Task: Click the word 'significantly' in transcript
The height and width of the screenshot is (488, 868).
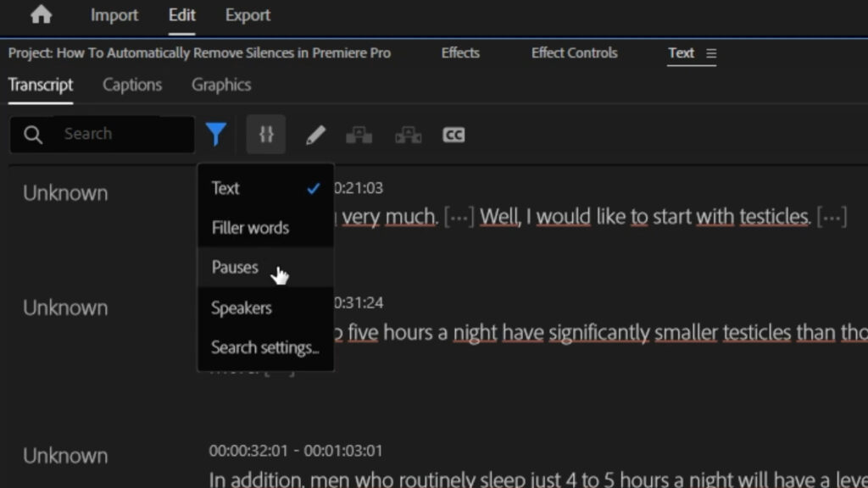Action: tap(599, 332)
